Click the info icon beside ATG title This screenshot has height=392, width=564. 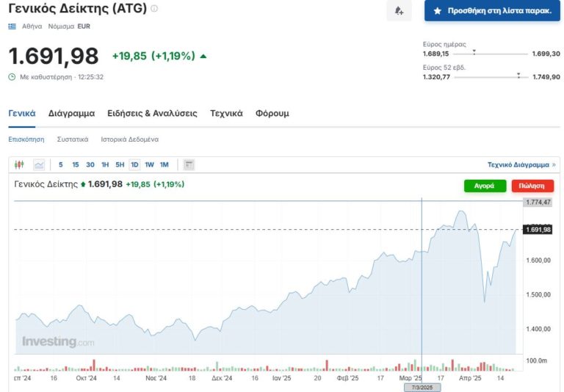click(x=154, y=9)
